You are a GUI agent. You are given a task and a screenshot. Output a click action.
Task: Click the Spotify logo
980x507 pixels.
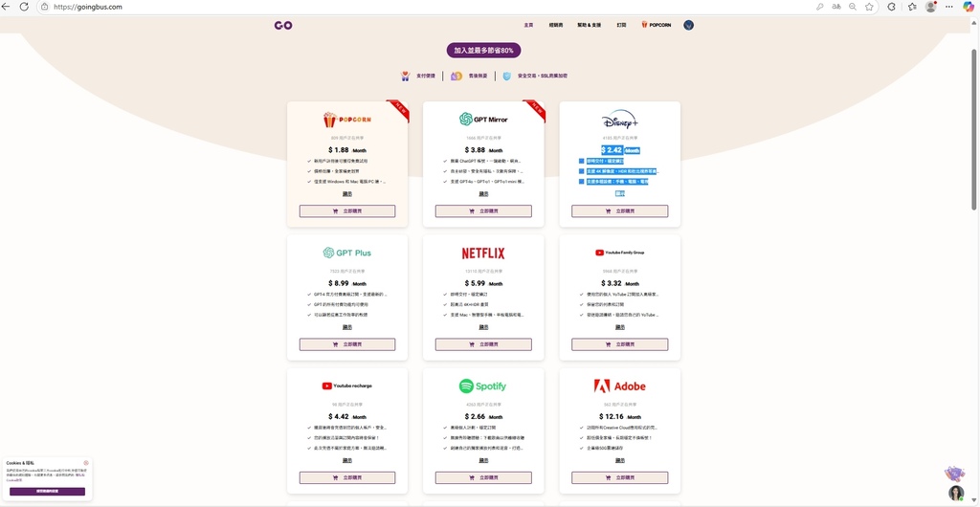tap(483, 386)
